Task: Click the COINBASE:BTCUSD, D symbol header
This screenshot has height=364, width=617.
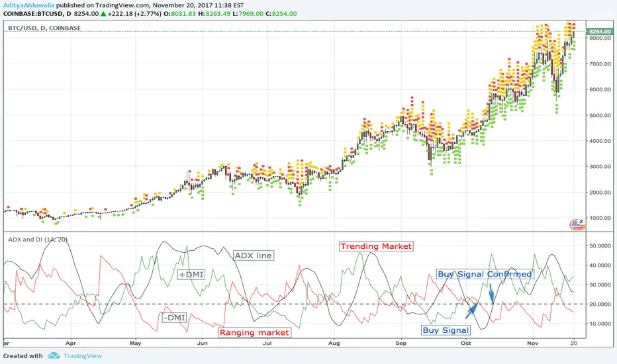Action: pos(37,14)
